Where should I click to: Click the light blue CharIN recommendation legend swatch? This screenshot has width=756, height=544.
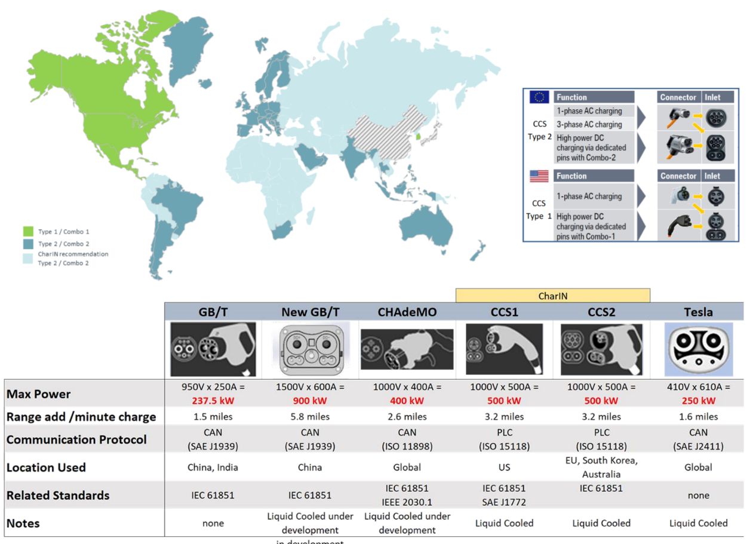(27, 258)
